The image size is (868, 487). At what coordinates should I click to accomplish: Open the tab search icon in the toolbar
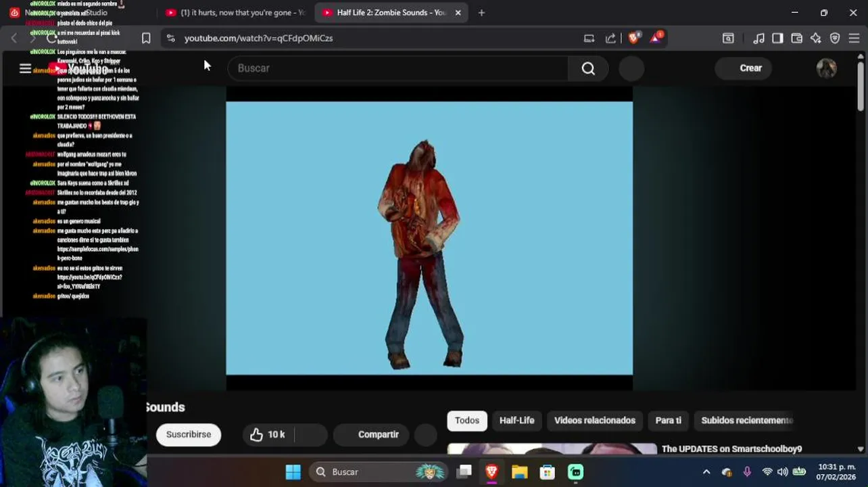728,39
